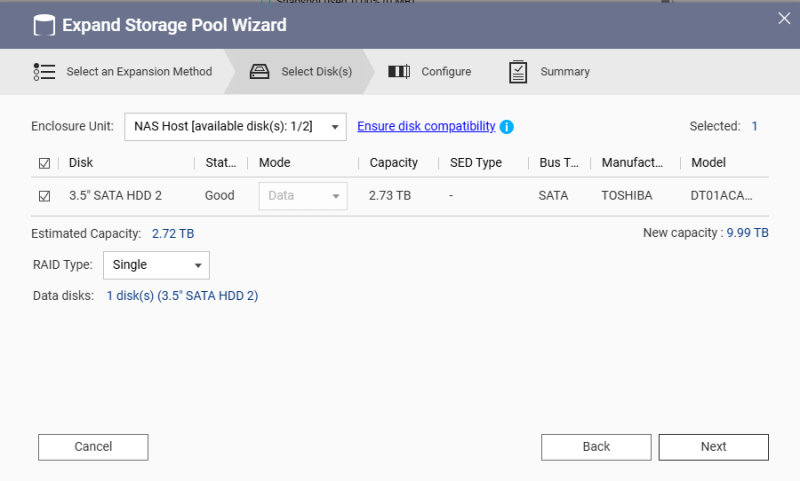Close the Expand Storage Pool Wizard
800x481 pixels.
(784, 17)
